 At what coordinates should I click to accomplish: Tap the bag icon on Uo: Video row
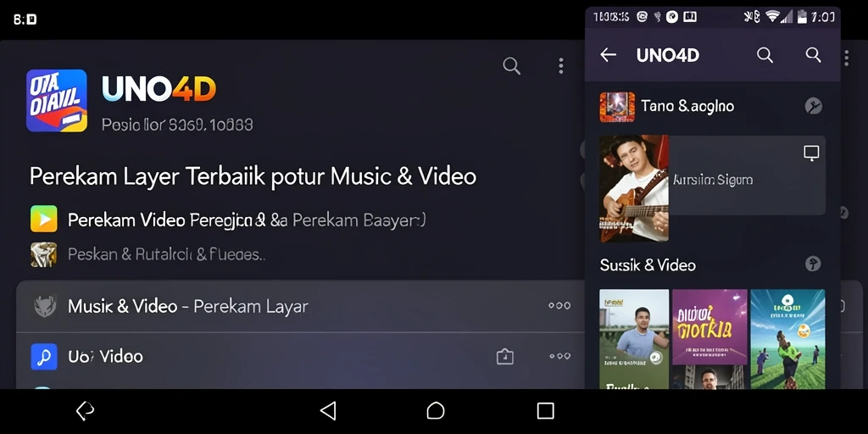pos(505,357)
